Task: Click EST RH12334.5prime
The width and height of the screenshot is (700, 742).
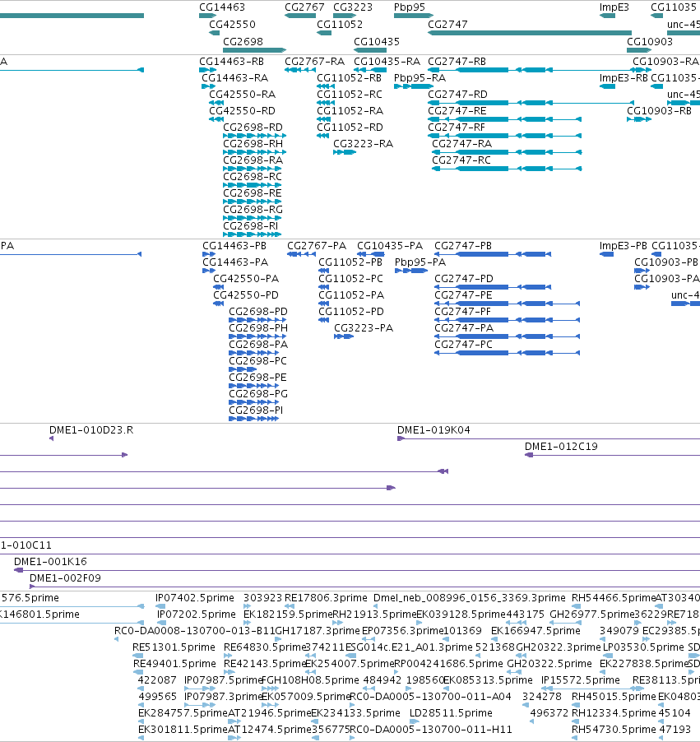Action: pyautogui.click(x=614, y=712)
